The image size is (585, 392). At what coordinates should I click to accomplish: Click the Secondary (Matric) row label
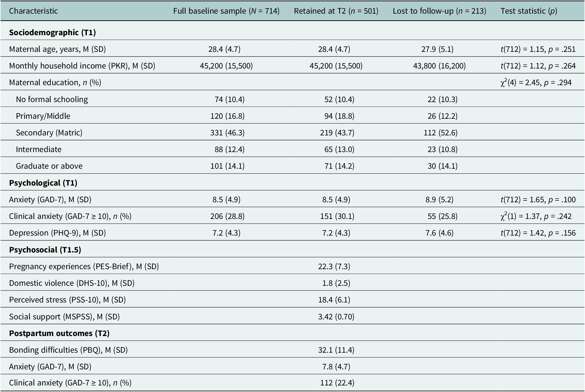[49, 133]
